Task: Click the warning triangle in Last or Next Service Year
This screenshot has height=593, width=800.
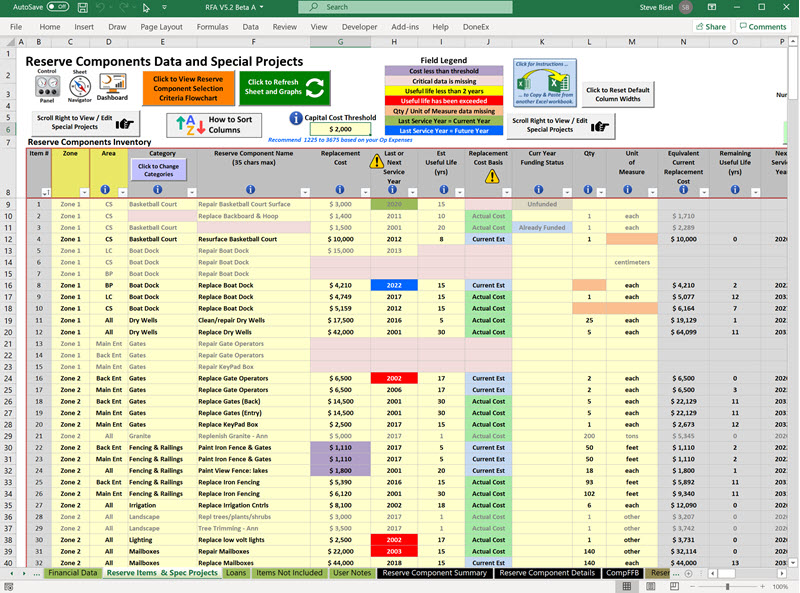Action: click(x=377, y=162)
